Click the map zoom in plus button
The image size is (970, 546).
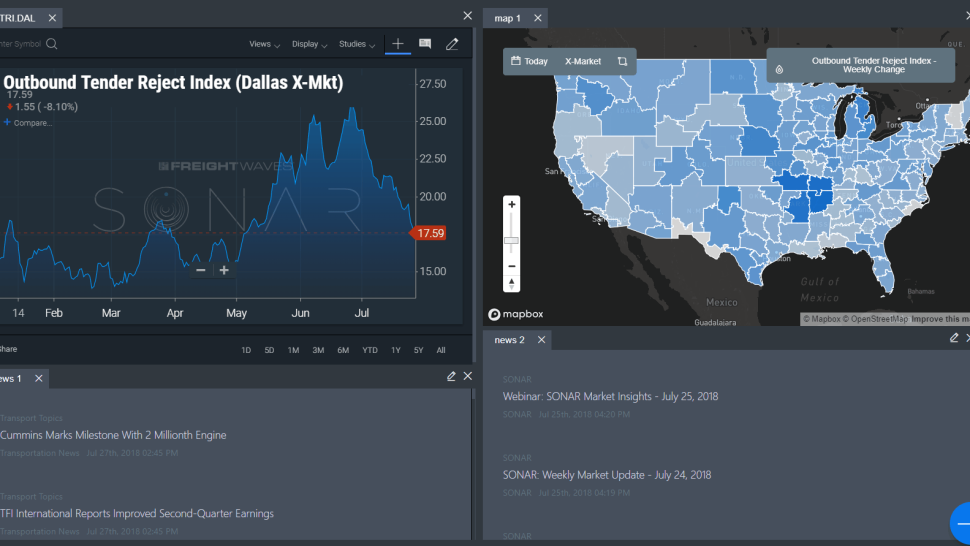pyautogui.click(x=512, y=205)
